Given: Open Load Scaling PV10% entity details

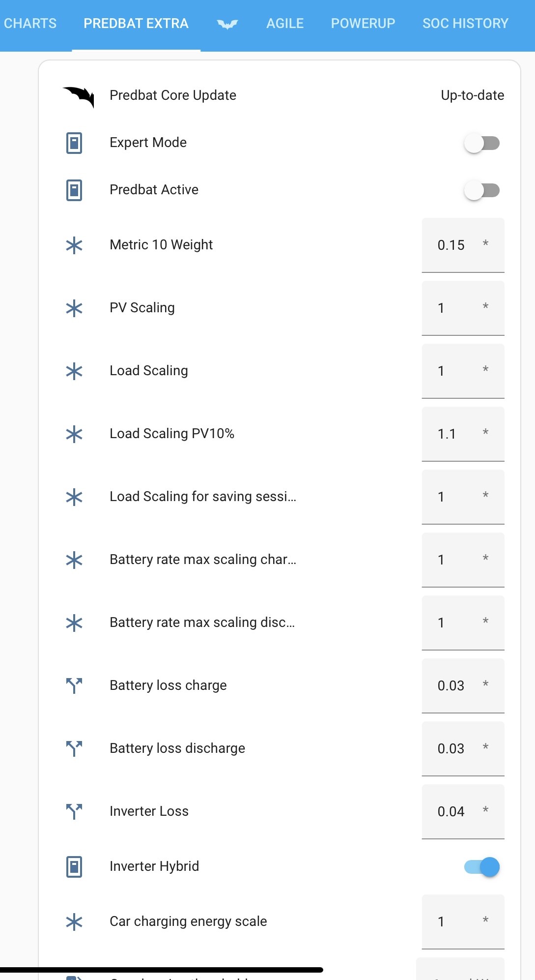Looking at the screenshot, I should (172, 434).
